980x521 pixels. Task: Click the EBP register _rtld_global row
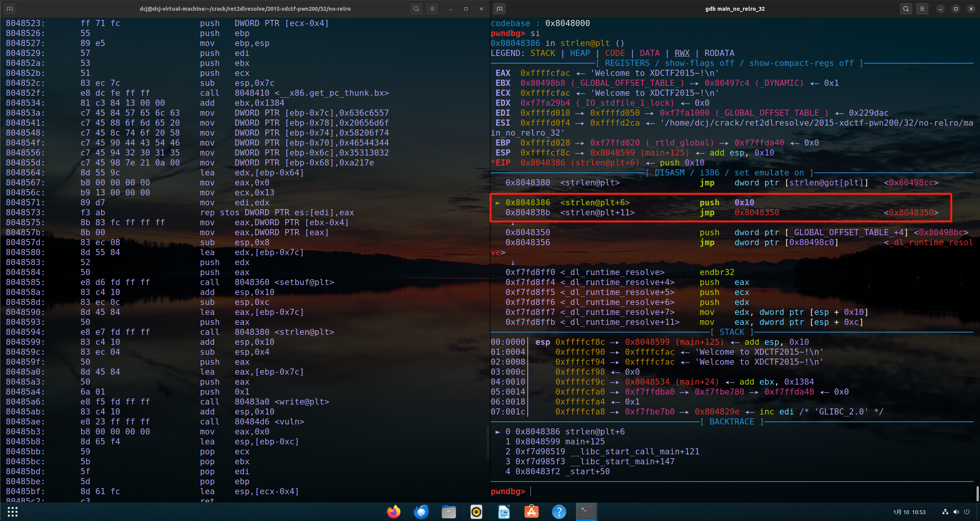click(x=657, y=143)
